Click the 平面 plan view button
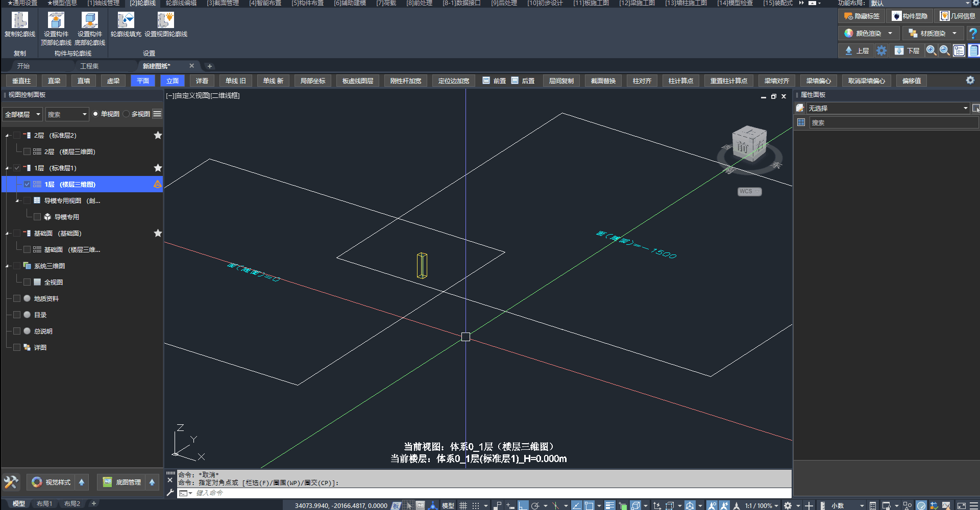 point(143,81)
